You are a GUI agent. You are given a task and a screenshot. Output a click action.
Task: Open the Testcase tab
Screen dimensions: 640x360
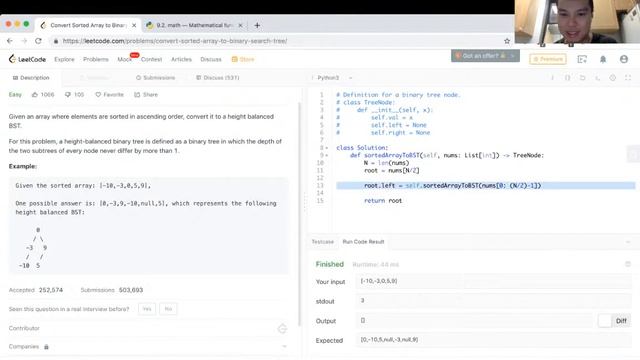click(322, 242)
